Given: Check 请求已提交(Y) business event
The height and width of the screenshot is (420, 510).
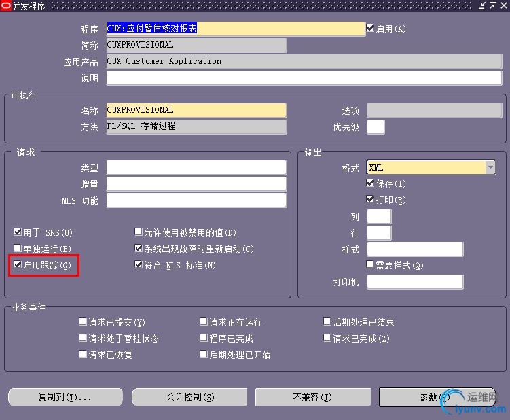Looking at the screenshot, I should (83, 321).
